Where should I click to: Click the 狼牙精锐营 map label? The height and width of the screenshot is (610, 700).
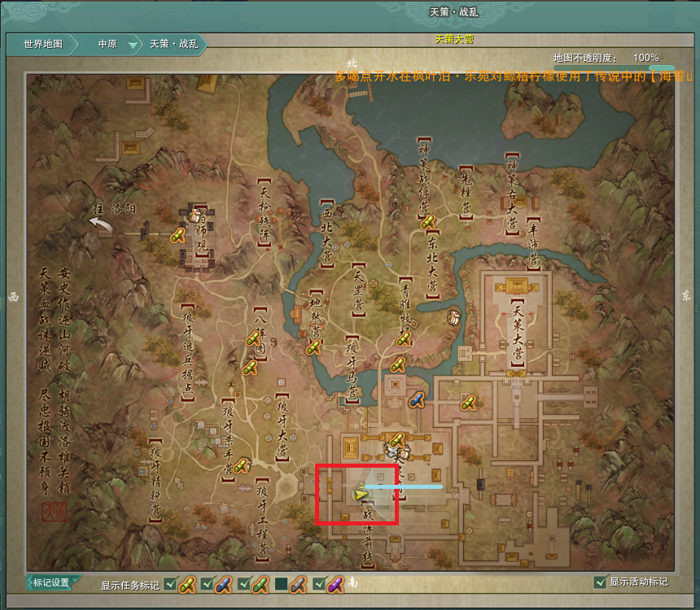(155, 479)
